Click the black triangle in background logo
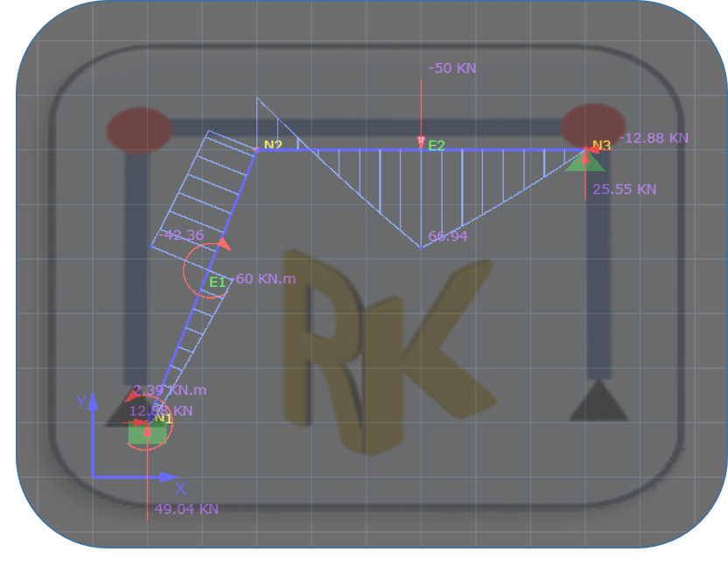This screenshot has height=573, width=728. click(x=598, y=402)
